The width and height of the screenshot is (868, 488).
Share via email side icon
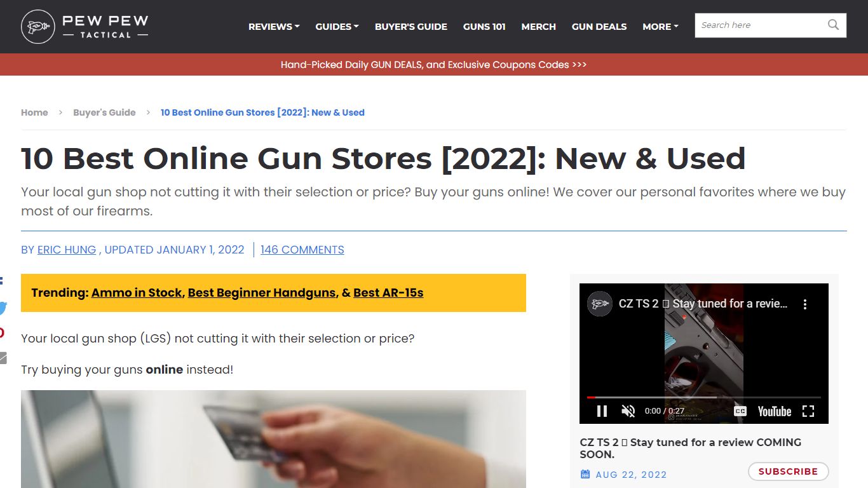click(3, 358)
